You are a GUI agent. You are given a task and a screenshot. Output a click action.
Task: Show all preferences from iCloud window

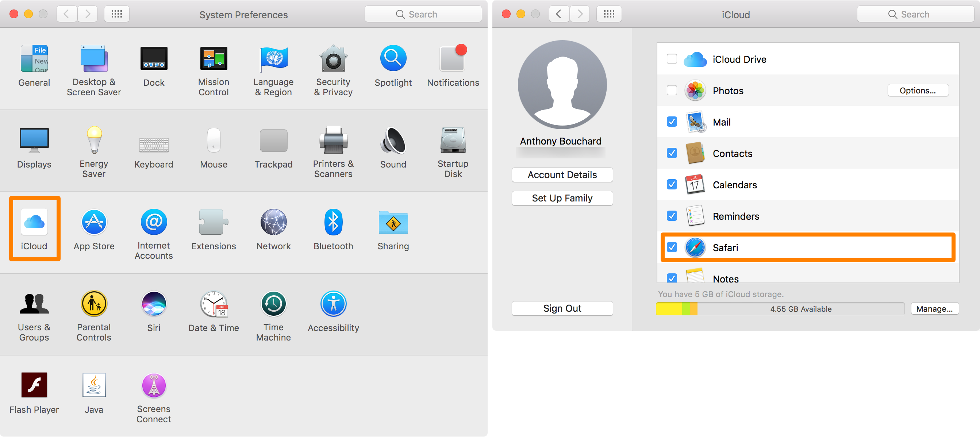coord(609,15)
